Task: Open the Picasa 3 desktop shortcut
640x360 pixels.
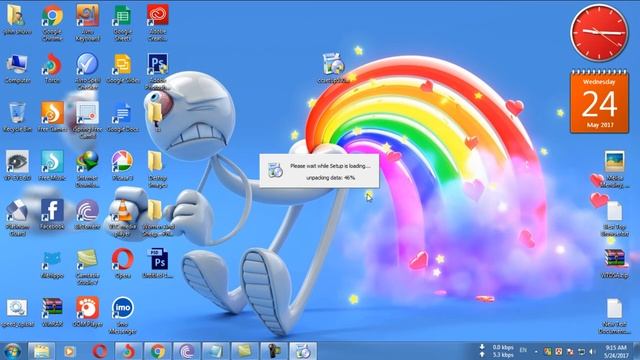Action: click(x=122, y=166)
